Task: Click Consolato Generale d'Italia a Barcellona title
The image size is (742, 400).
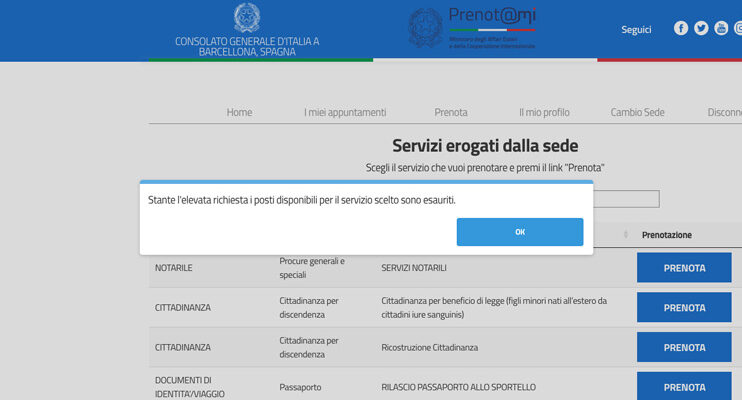Action: (x=247, y=46)
